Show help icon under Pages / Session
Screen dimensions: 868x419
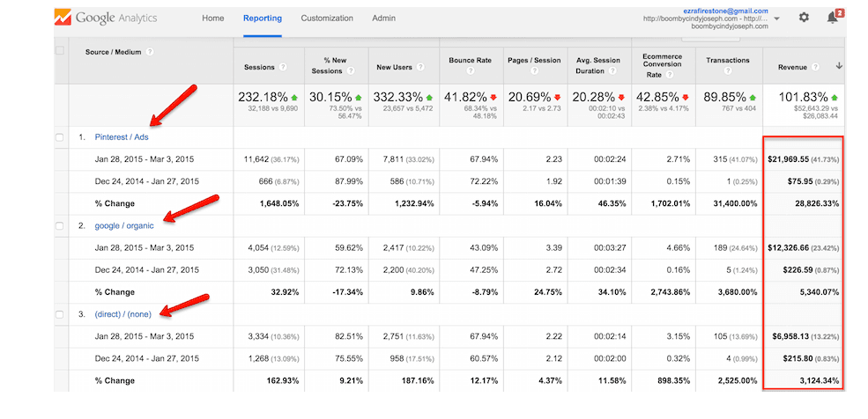pos(534,71)
